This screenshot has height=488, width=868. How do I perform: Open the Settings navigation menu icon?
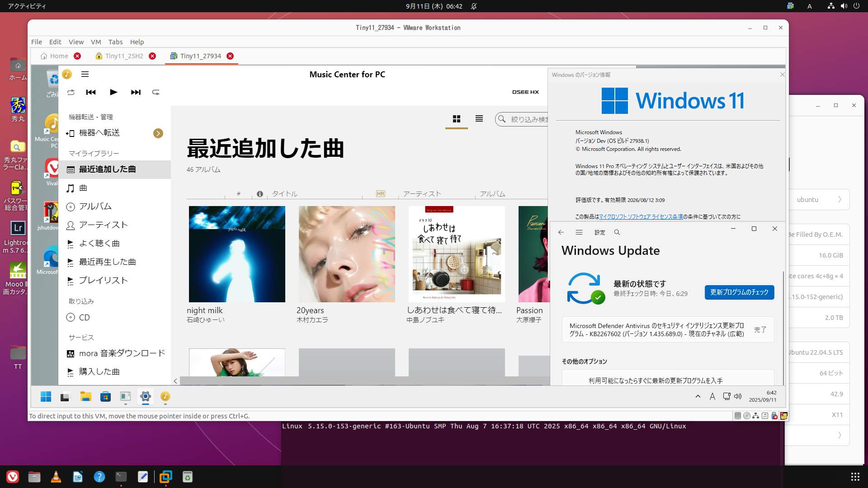579,232
